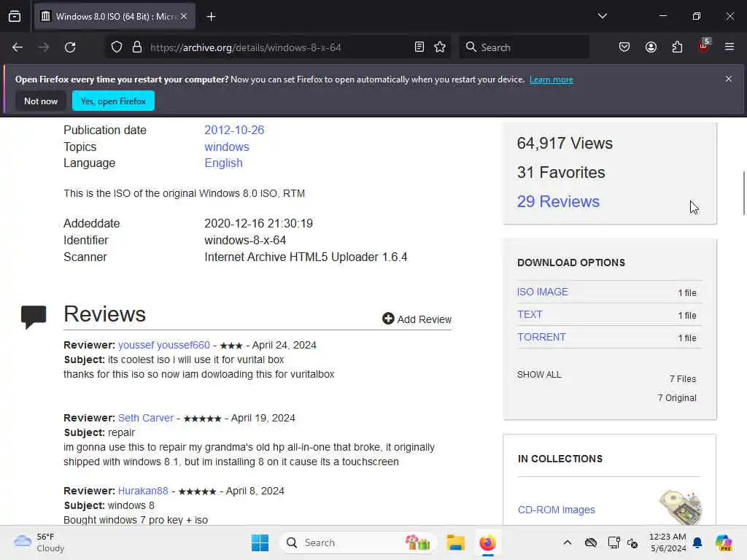Open Copilot preview icon in taskbar

[724, 542]
